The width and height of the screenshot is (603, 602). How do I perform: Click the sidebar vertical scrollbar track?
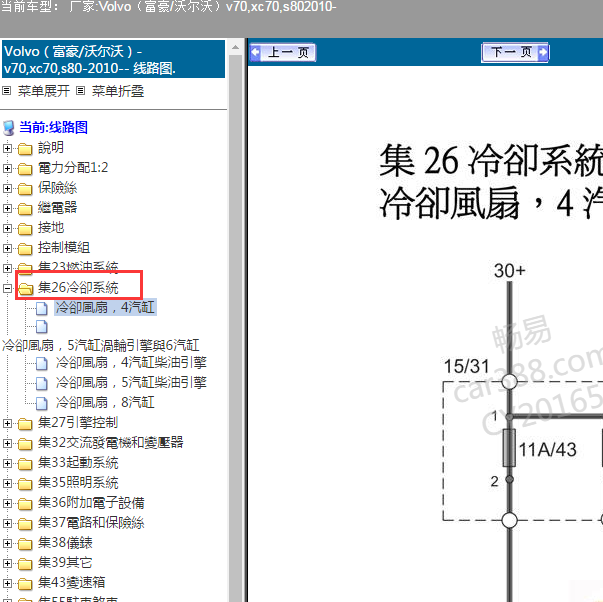[x=235, y=327]
